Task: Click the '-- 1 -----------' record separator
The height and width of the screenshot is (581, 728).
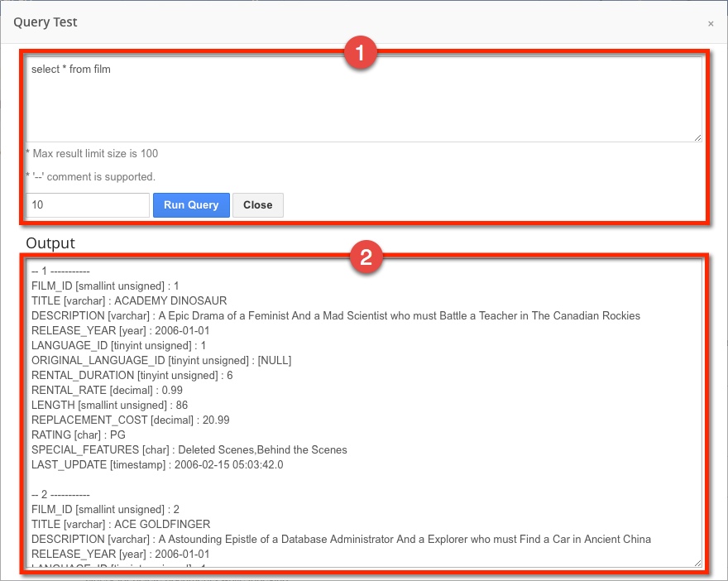Action: click(x=60, y=271)
